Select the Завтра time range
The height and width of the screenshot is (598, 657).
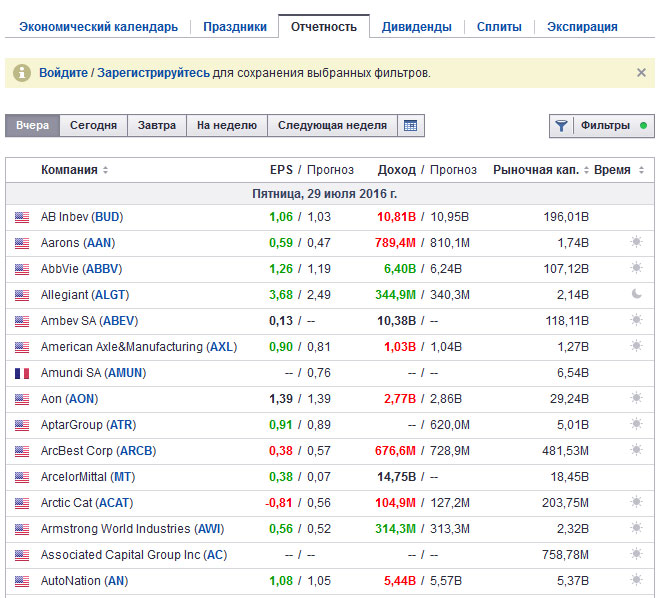pos(157,125)
